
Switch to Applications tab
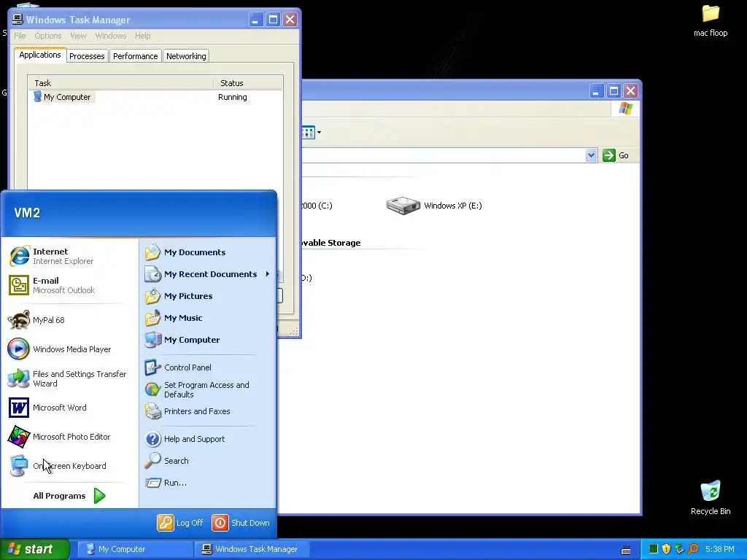pyautogui.click(x=40, y=55)
